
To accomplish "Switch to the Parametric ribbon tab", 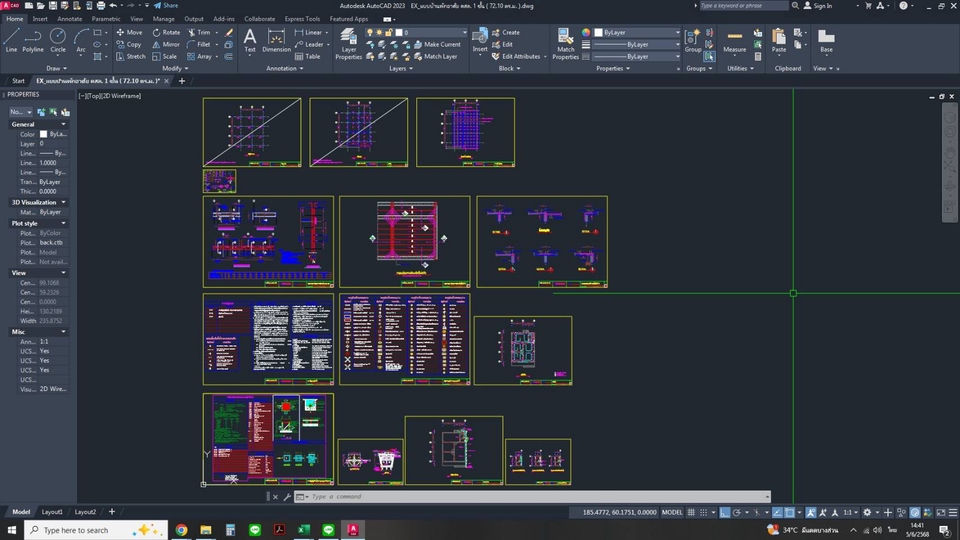I will pyautogui.click(x=106, y=19).
